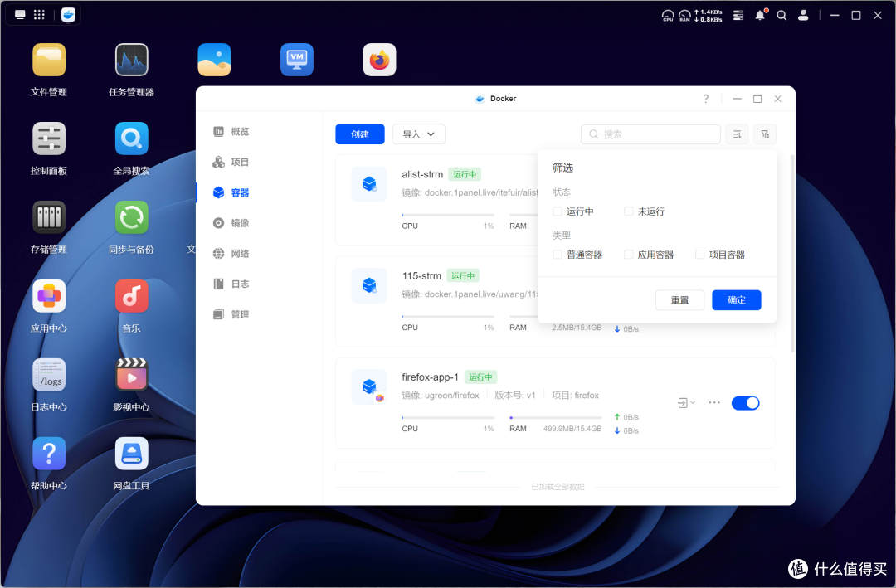Click the container list vertical scrollbar
The height and width of the screenshot is (588, 896).
[792, 253]
